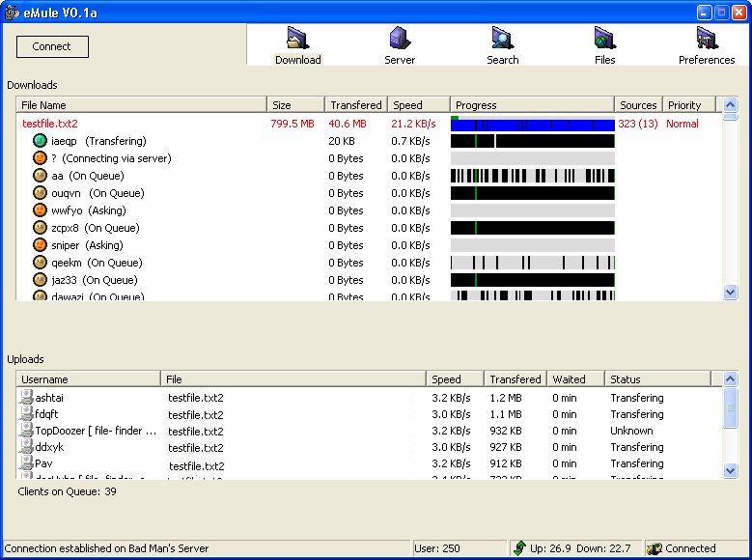Click the '799.5 MB' file size
Screen dimensions: 752x560
[x=292, y=124]
